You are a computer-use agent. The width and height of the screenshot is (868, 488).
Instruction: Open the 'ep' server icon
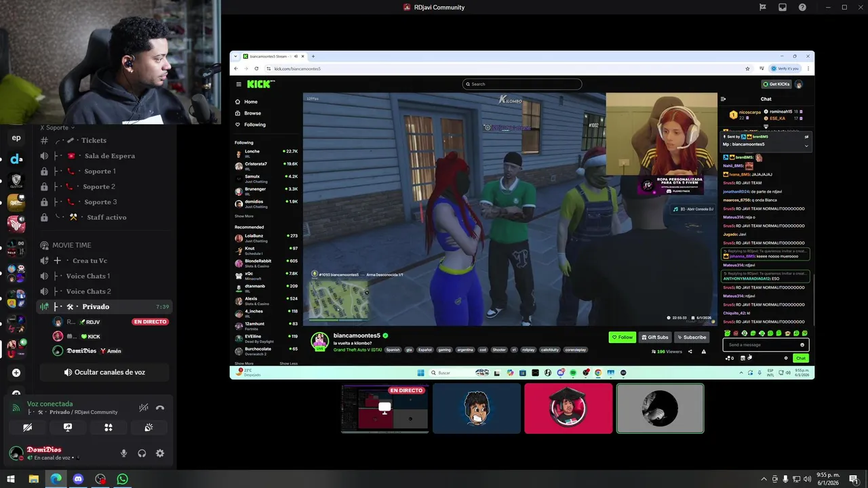16,138
